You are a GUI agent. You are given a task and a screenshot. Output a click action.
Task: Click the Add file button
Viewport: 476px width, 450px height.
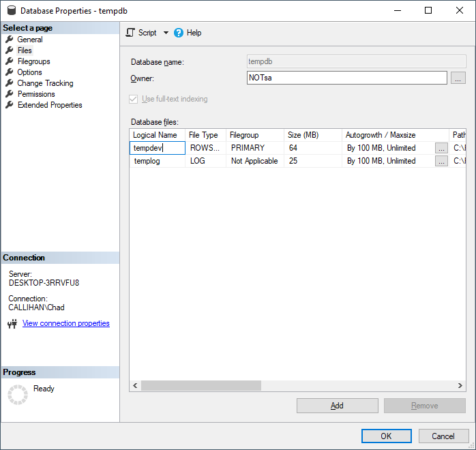(337, 406)
